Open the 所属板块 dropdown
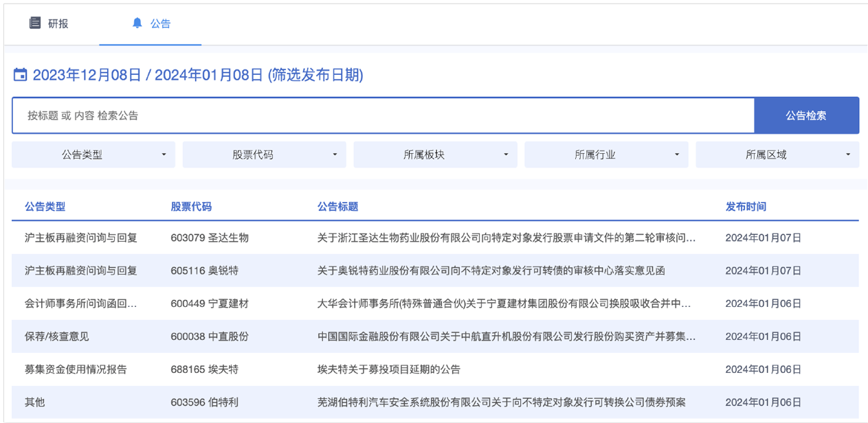This screenshot has width=868, height=423. [x=435, y=155]
